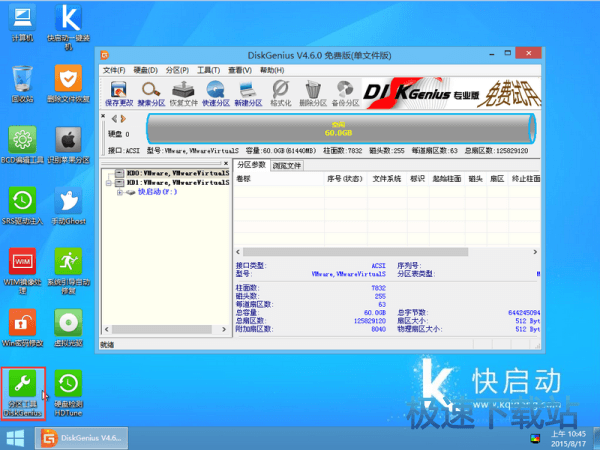Click the Delete Partition (删除分区) toolbar icon
This screenshot has width=600, height=450.
click(x=313, y=93)
